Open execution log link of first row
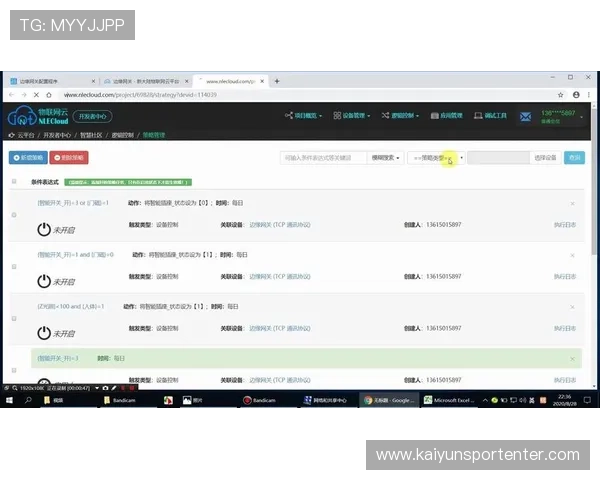Screen dimensions: 600x480 click(565, 225)
